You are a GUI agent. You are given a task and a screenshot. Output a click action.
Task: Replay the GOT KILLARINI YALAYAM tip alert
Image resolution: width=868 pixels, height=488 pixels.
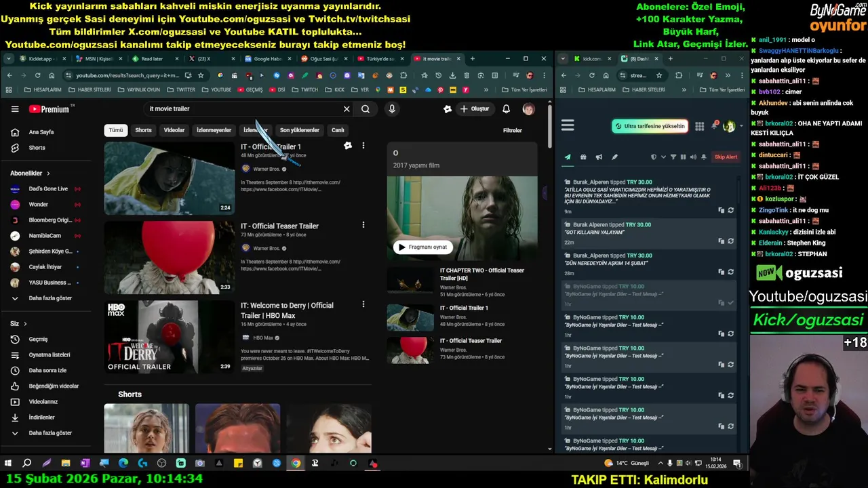(x=730, y=241)
